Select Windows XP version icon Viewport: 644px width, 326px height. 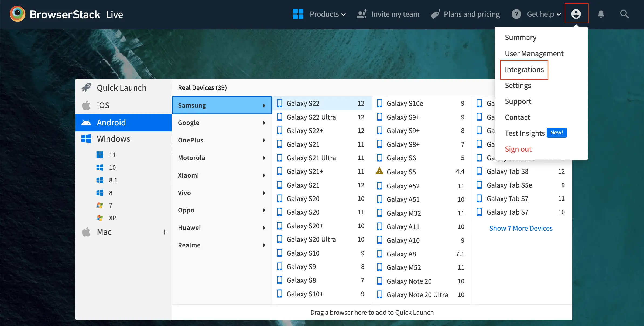[100, 218]
